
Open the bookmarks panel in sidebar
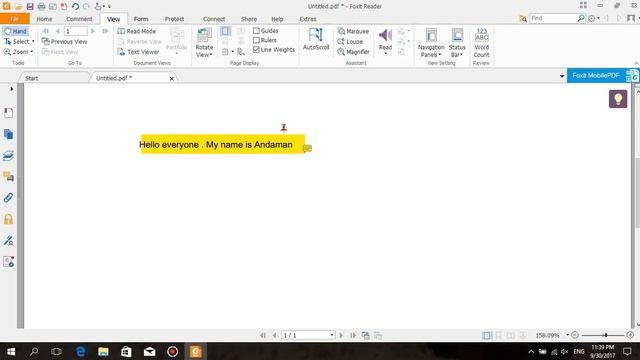[x=8, y=113]
